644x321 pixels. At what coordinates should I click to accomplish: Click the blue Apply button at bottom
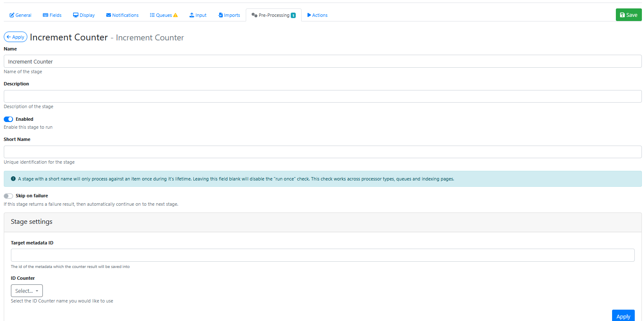[x=623, y=316]
